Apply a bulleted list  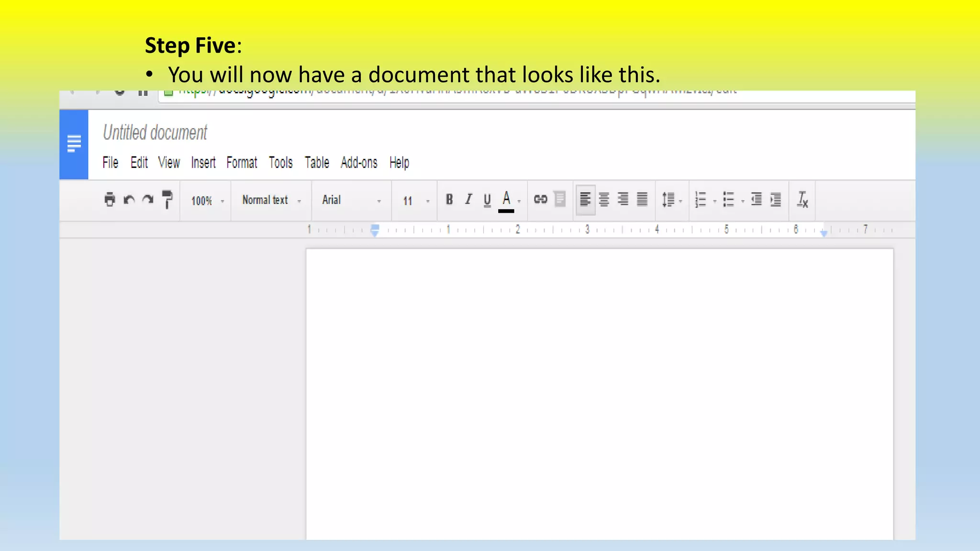coord(728,199)
